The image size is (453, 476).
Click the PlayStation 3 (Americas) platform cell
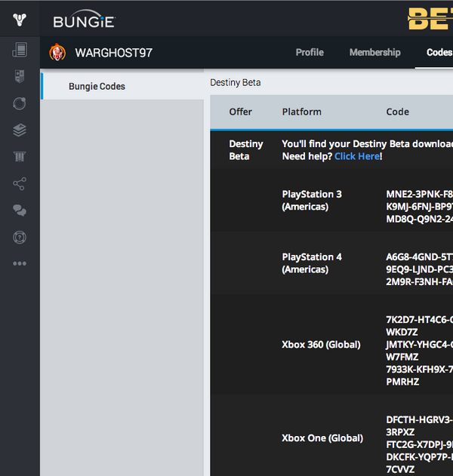click(312, 201)
